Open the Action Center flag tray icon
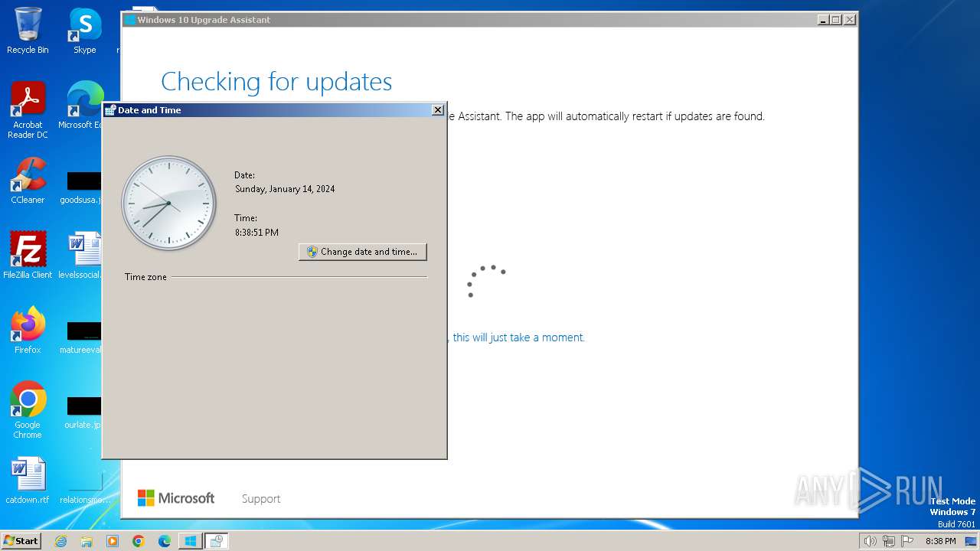The image size is (980, 551). (906, 541)
